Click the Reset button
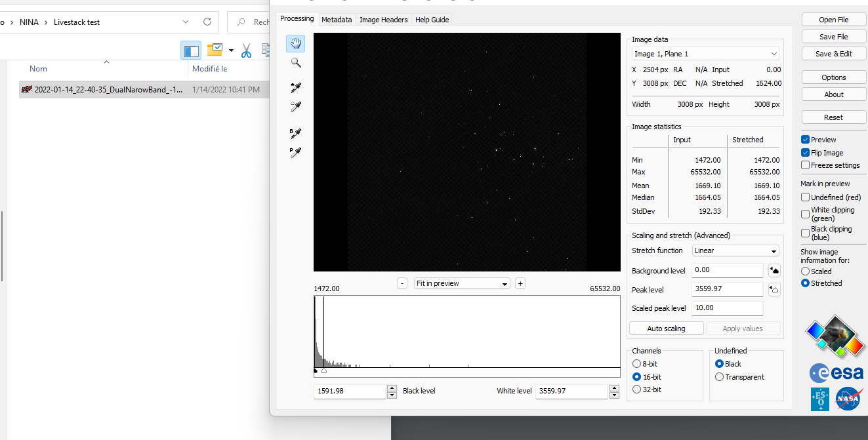Screen dimensions: 868x440 point(833,117)
